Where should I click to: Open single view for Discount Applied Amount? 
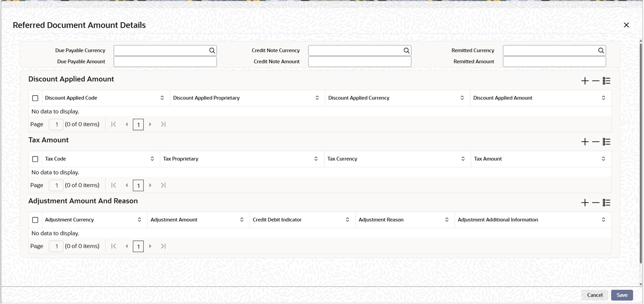coord(606,81)
